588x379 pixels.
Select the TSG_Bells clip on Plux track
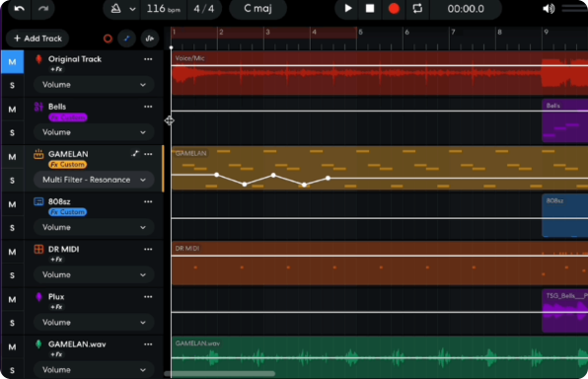(564, 311)
